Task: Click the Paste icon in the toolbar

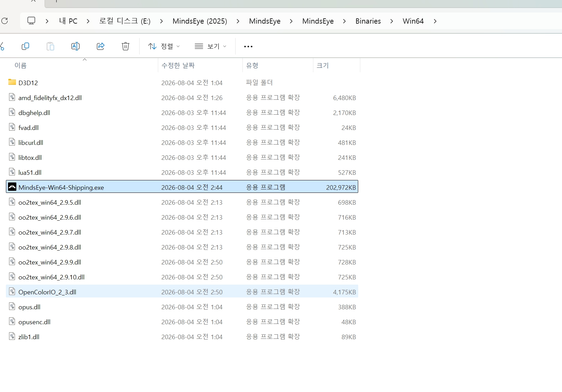Action: [50, 46]
